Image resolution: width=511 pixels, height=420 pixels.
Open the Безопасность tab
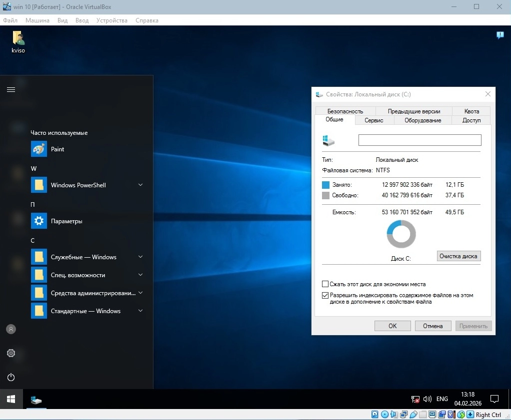[x=345, y=111]
